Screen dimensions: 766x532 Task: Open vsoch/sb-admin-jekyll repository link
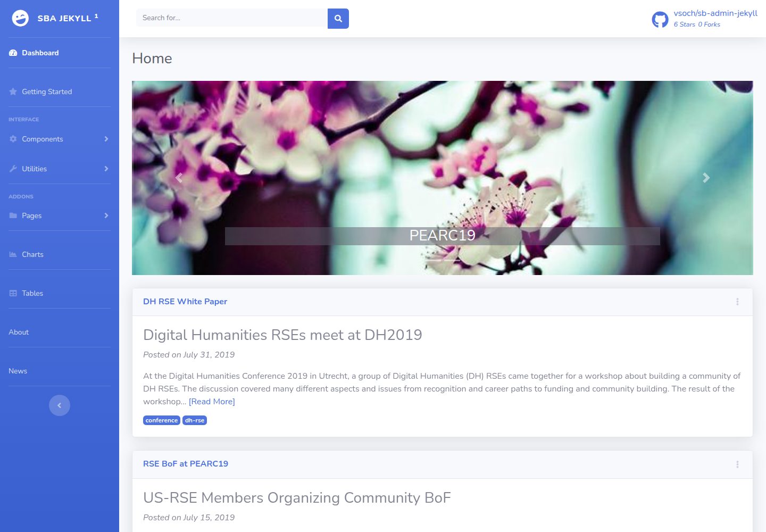(x=715, y=13)
